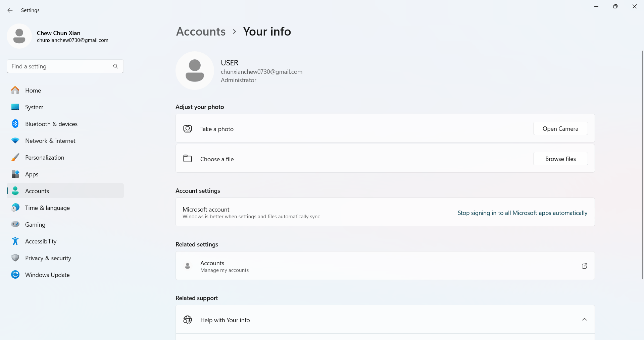Click the Windows Update sync icon
Image resolution: width=644 pixels, height=340 pixels.
point(15,275)
